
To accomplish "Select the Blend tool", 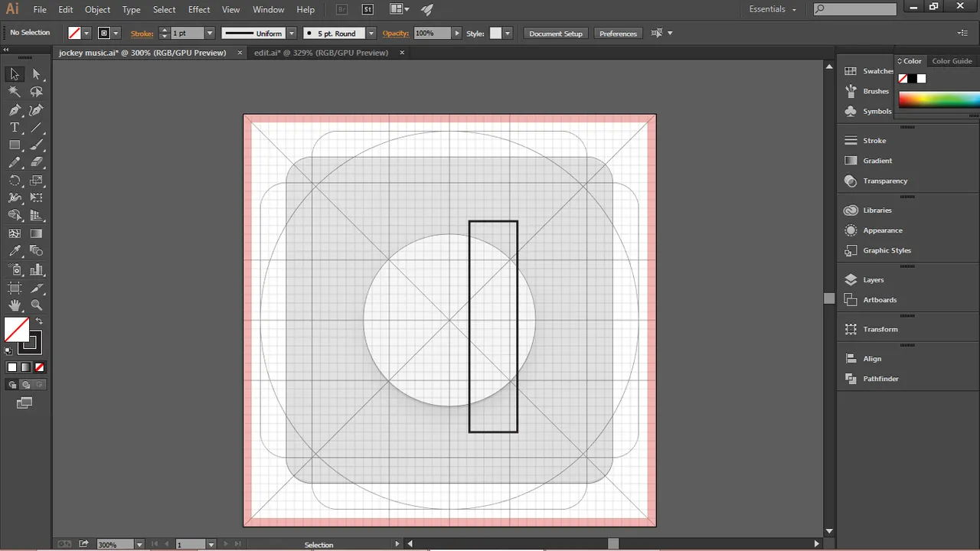I will (37, 251).
